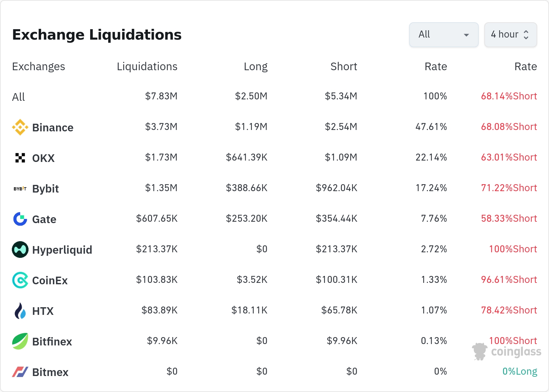This screenshot has height=392, width=549.
Task: Click the CoinEx logo icon
Action: click(x=20, y=280)
